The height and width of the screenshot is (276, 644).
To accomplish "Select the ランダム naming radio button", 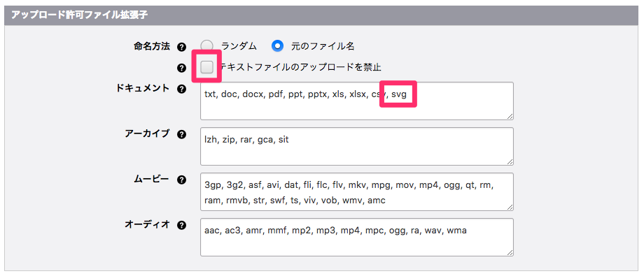I will coord(207,46).
